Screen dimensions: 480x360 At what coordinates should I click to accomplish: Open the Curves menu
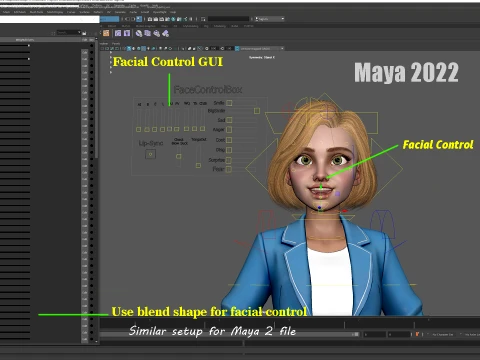click(71, 12)
